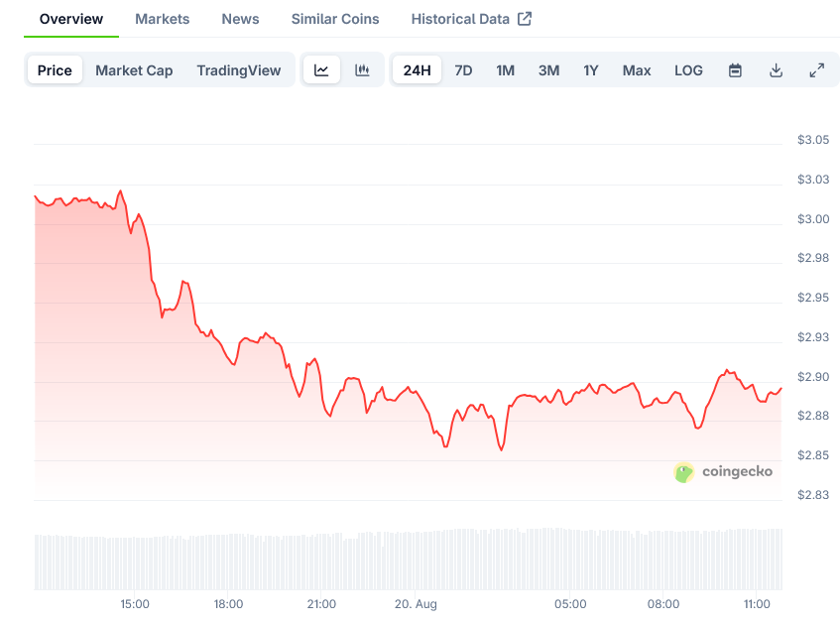Image resolution: width=840 pixels, height=625 pixels.
Task: Switch to candlestick chart view icon
Action: 362,70
